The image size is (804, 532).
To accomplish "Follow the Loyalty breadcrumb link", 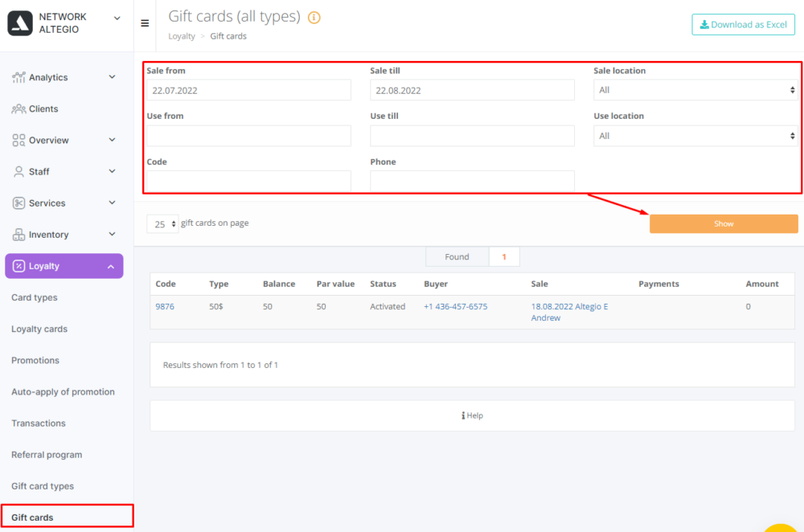I will pos(182,36).
